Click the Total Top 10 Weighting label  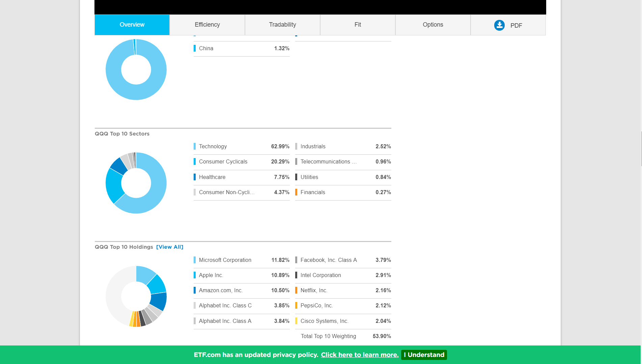328,336
